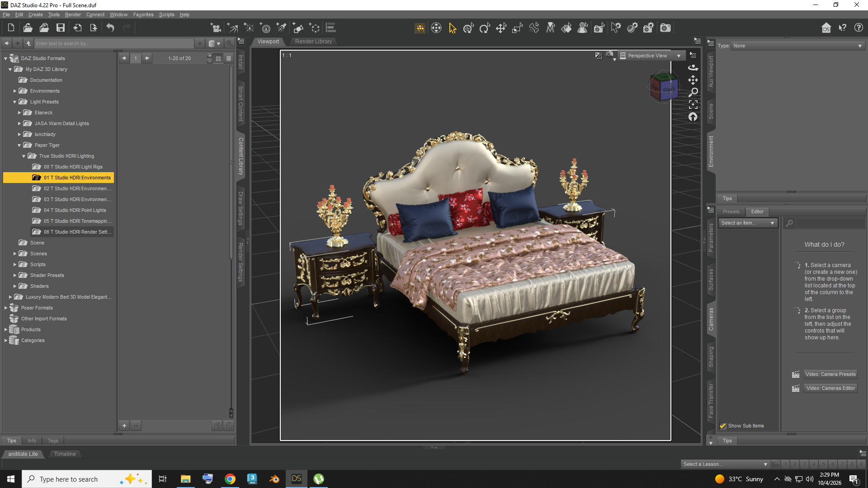
Task: Click the Open File folder icon
Action: pyautogui.click(x=28, y=28)
